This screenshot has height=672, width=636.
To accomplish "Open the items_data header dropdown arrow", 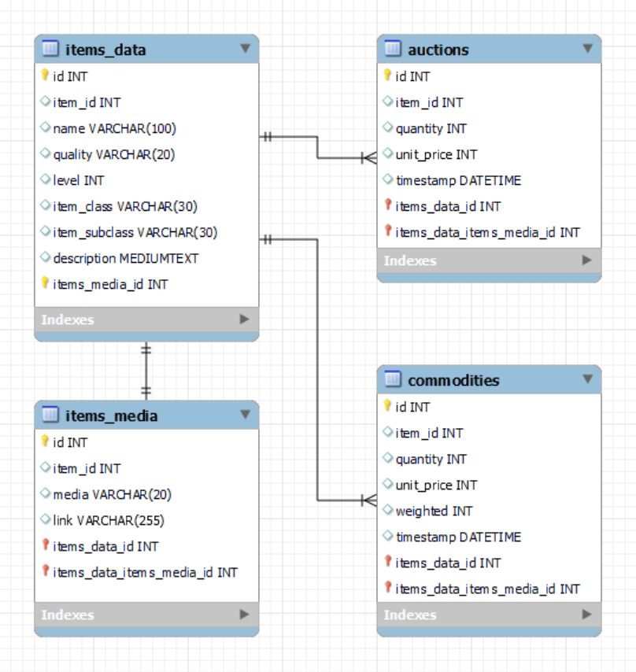I will (x=245, y=46).
